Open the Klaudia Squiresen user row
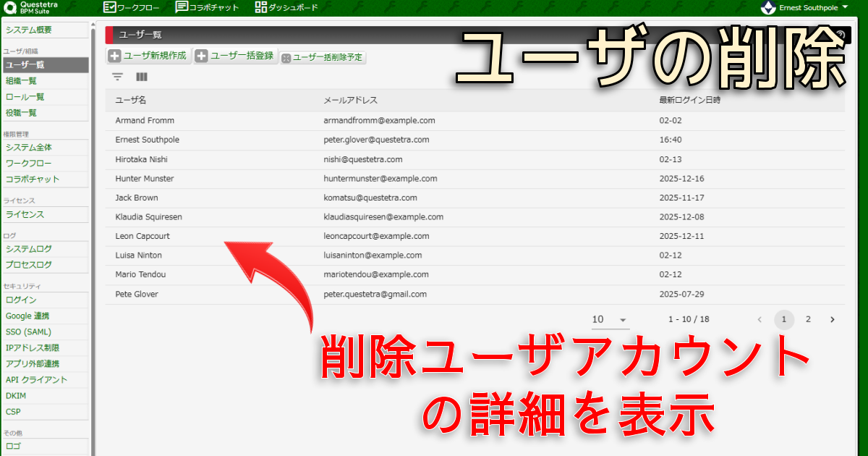868x456 pixels. click(x=475, y=216)
